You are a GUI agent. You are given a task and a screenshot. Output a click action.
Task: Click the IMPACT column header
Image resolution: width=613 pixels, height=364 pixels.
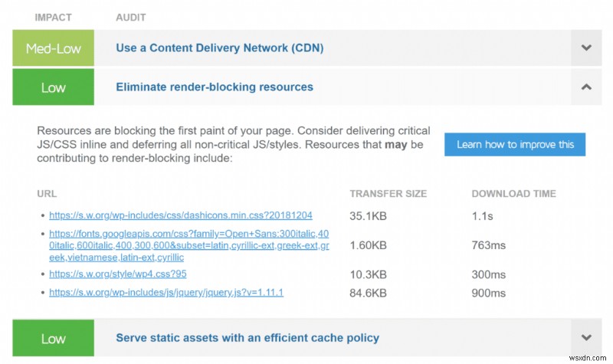[53, 18]
